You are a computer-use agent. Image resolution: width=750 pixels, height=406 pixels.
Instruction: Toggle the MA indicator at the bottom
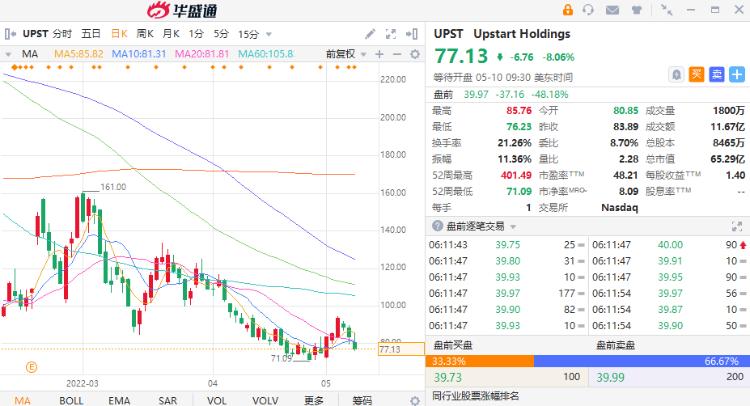pos(22,401)
